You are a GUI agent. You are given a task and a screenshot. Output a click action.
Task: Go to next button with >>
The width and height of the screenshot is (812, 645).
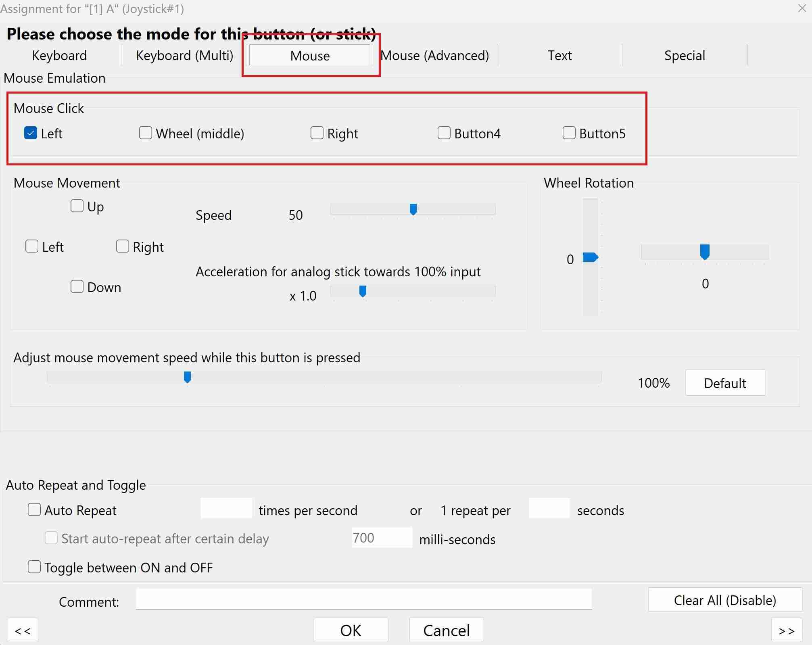point(786,630)
